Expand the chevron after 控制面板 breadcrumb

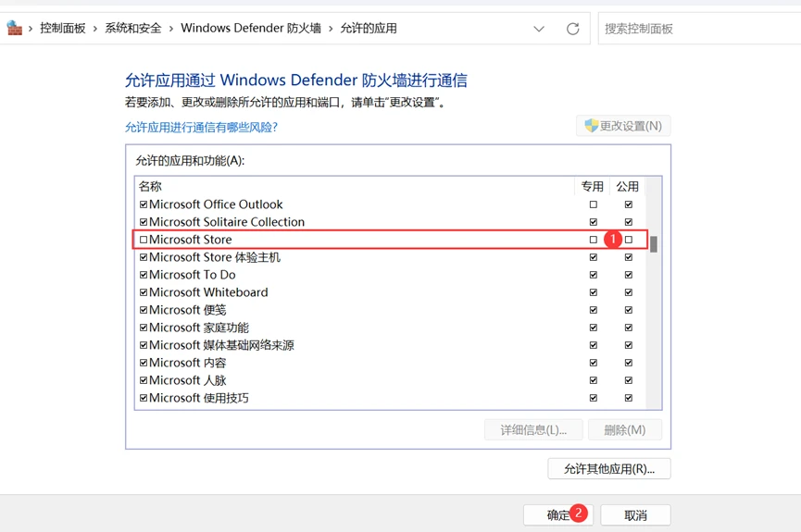click(95, 29)
